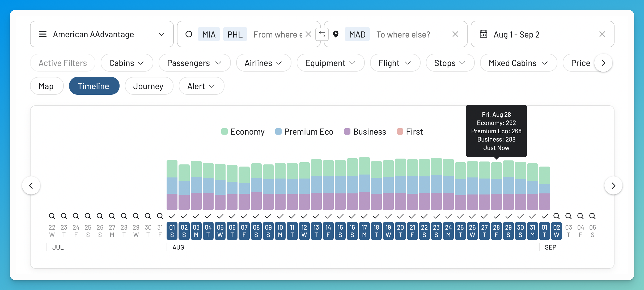The width and height of the screenshot is (644, 290).
Task: Expand the Stops filter
Action: pyautogui.click(x=450, y=63)
